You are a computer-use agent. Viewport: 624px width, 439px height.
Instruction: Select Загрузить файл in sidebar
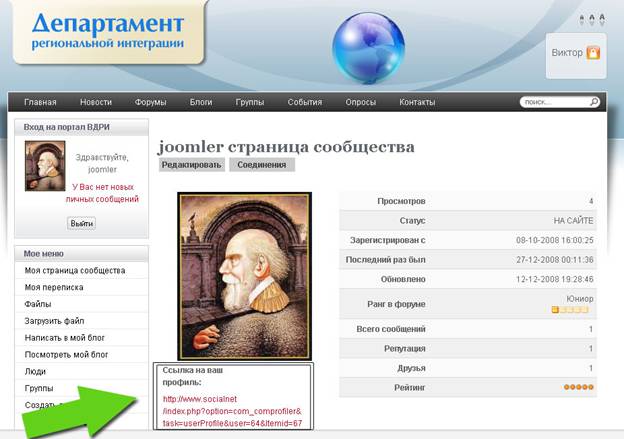55,321
